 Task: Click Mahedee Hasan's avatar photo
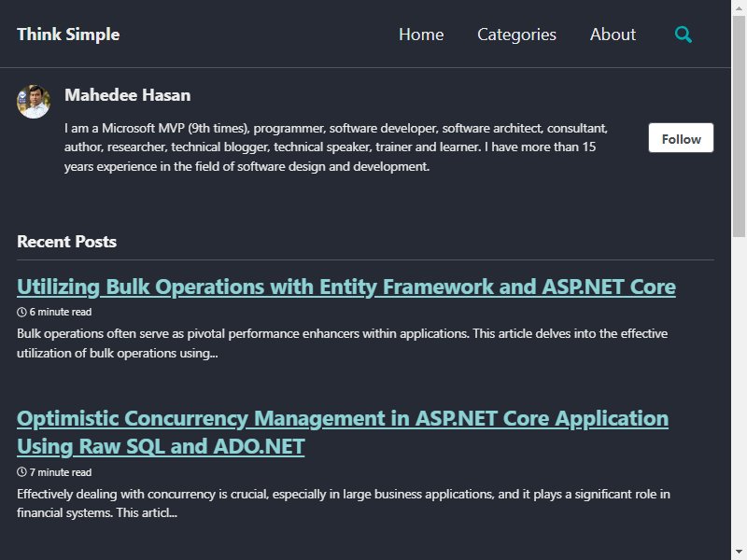(34, 102)
